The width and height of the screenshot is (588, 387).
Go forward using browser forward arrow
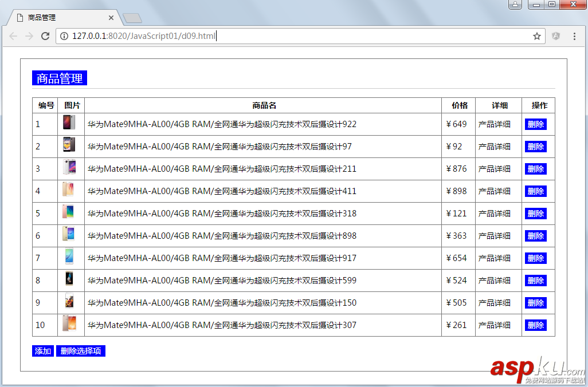29,36
